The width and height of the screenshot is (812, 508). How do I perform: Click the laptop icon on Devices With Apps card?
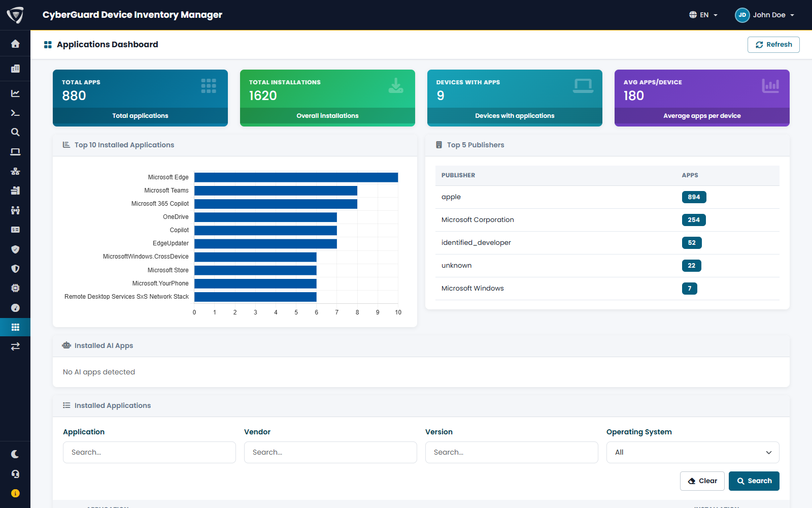(583, 86)
